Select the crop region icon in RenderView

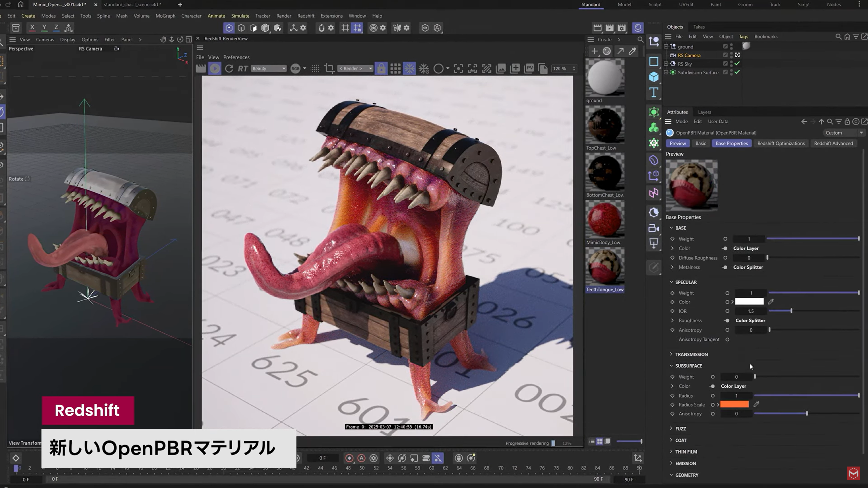coord(329,69)
